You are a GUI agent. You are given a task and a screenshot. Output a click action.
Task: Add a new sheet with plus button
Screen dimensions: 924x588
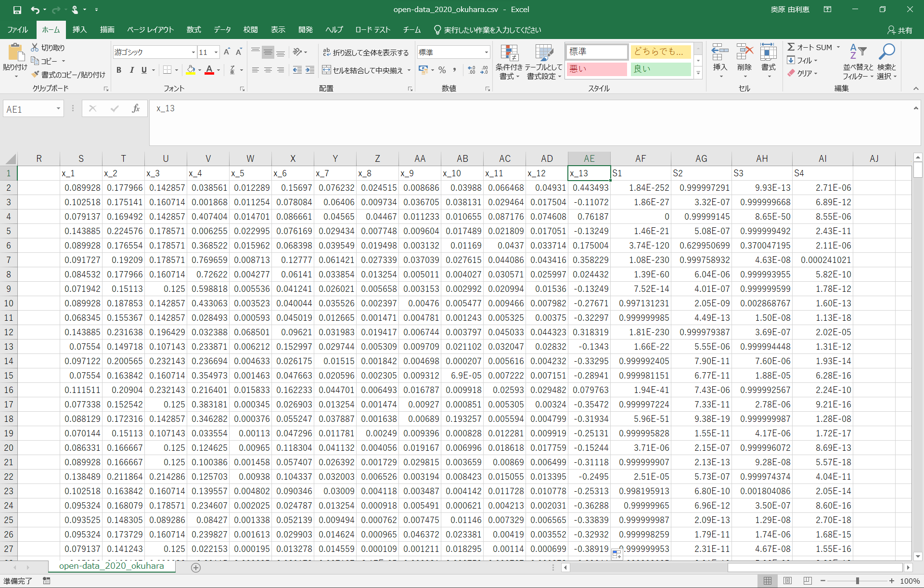tap(196, 568)
